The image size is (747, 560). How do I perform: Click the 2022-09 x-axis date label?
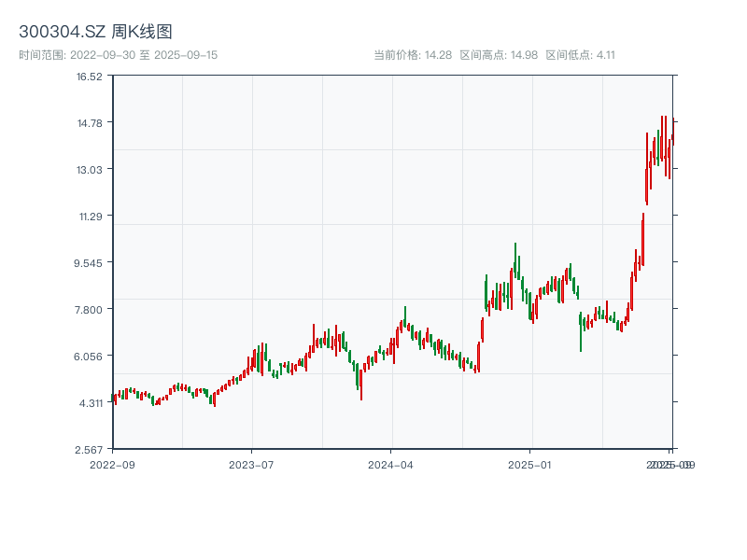click(x=112, y=464)
